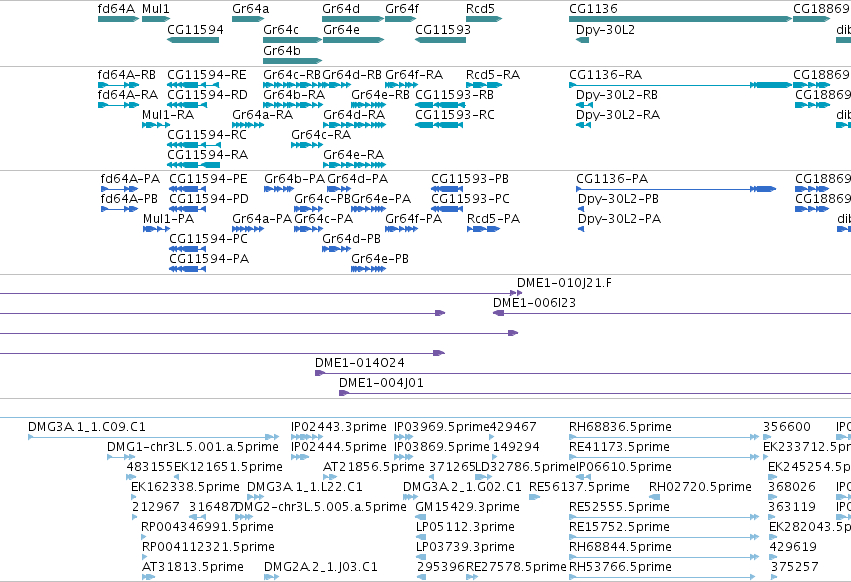Select EST DMG3A.1_1.C09.C1
Viewport: 851px width, 582px height.
(87, 427)
